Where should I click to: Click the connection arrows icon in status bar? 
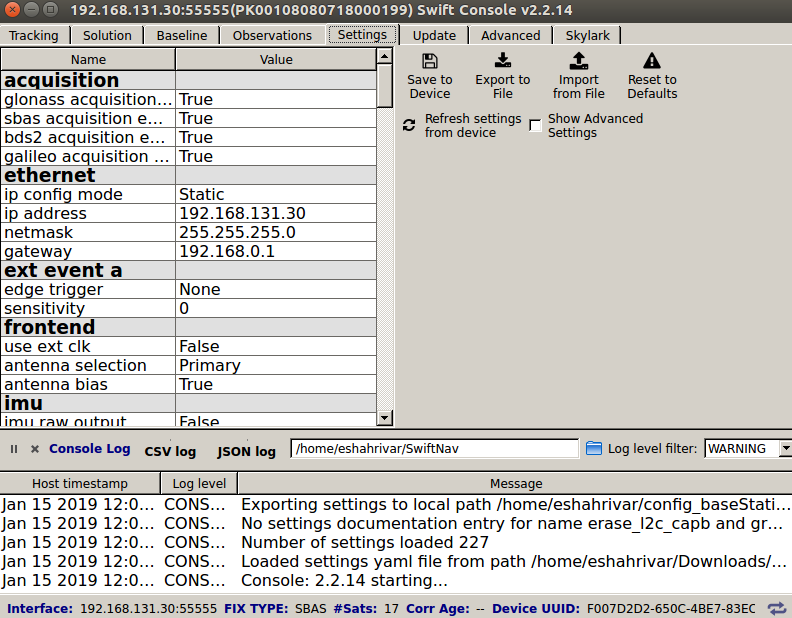click(776, 608)
